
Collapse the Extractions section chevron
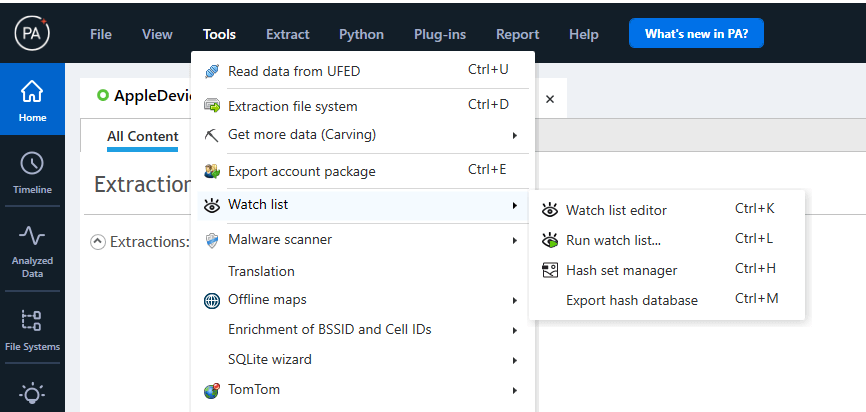[x=97, y=241]
